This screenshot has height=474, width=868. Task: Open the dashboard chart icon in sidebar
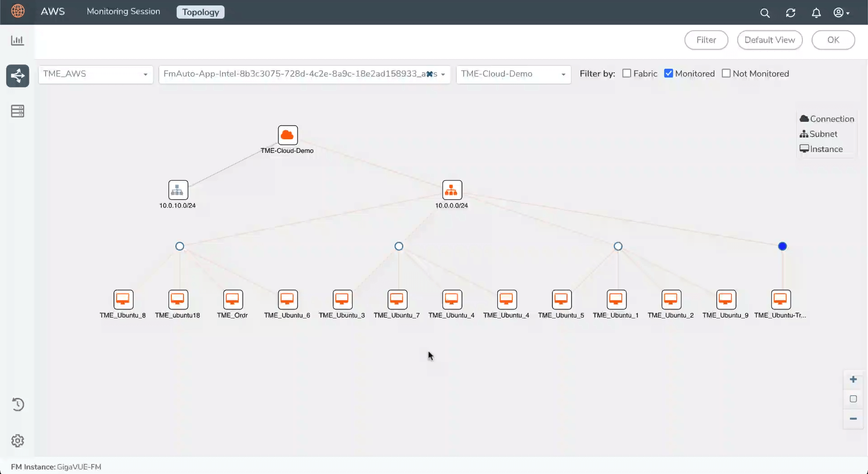17,41
